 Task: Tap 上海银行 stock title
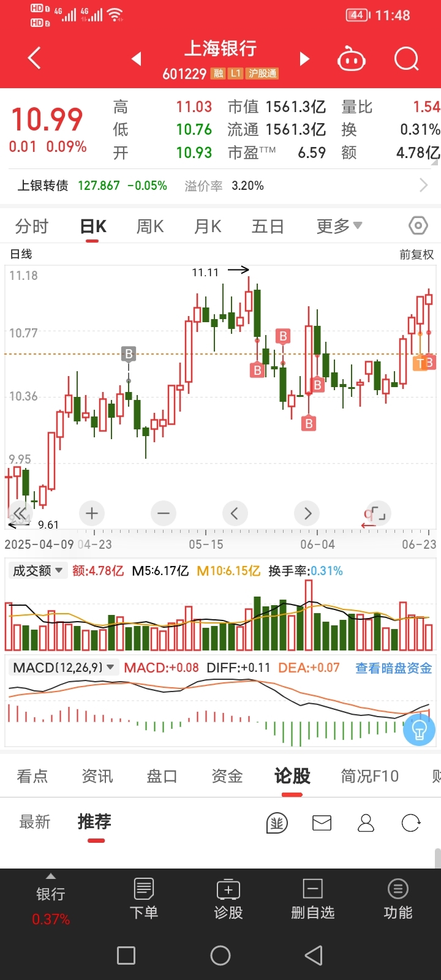point(221,48)
